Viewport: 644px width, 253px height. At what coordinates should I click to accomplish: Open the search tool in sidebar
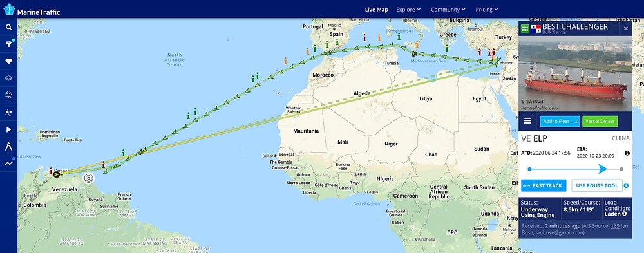coord(8,28)
